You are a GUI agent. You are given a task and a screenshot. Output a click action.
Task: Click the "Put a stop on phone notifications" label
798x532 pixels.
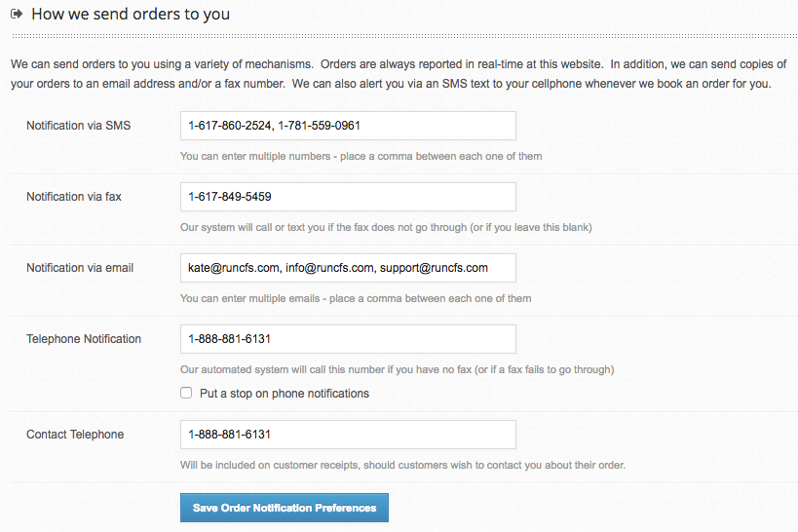tap(285, 394)
